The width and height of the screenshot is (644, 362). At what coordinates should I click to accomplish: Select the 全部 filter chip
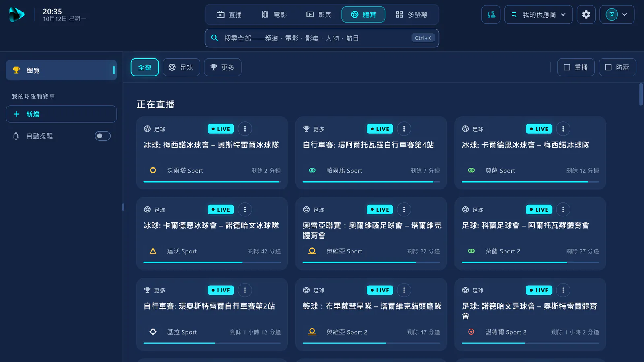[145, 67]
